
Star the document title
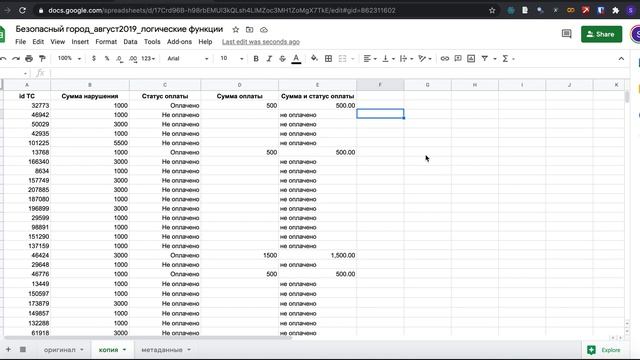click(236, 30)
